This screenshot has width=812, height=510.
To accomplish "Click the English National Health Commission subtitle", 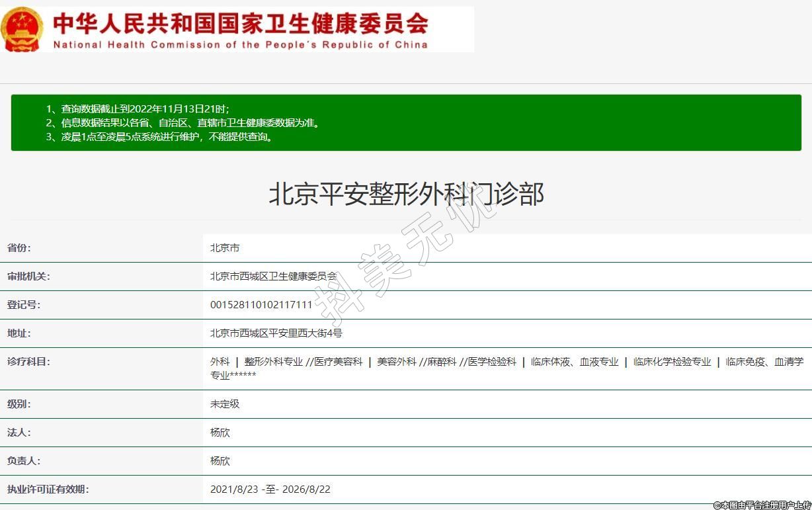I will point(240,45).
